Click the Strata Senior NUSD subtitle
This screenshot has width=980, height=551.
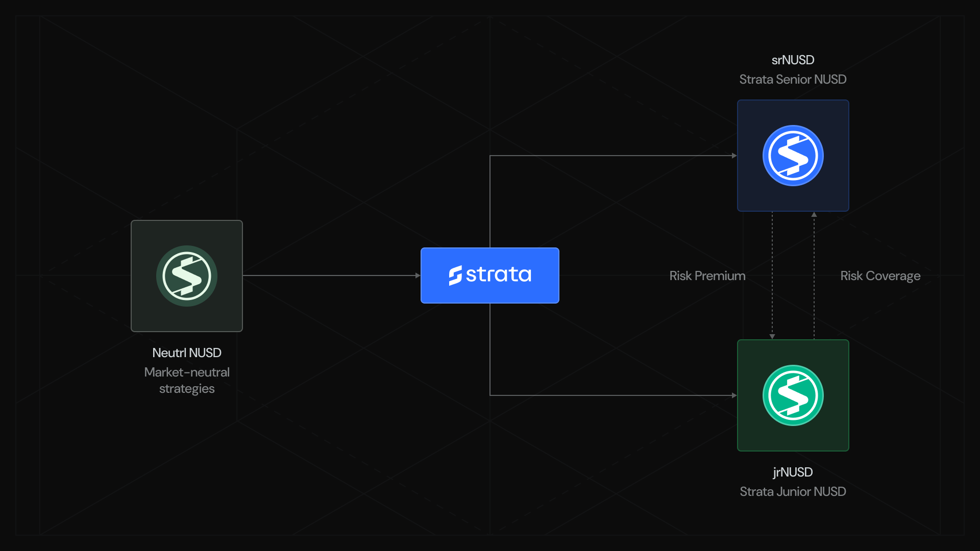[x=793, y=80]
